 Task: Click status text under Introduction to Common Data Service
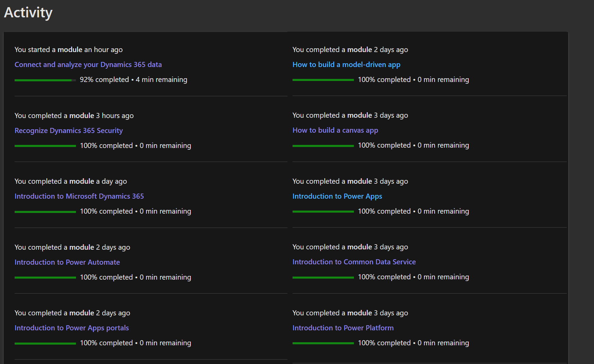(x=413, y=277)
